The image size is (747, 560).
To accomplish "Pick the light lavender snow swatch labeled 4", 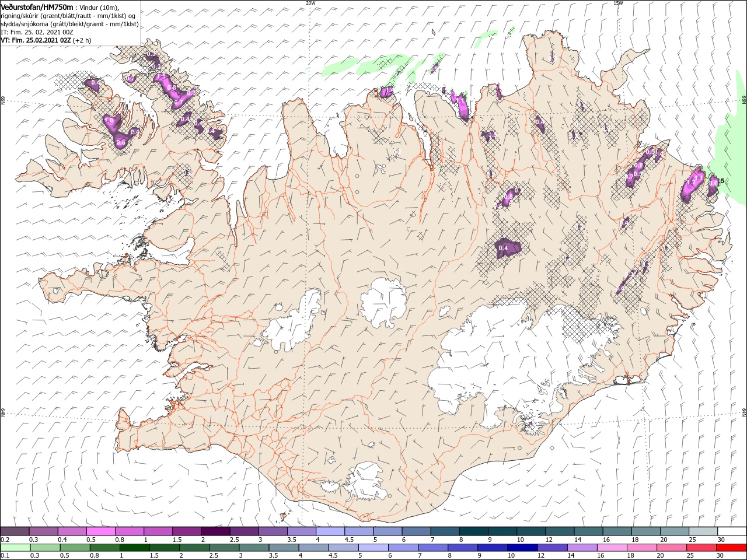I will [330, 531].
